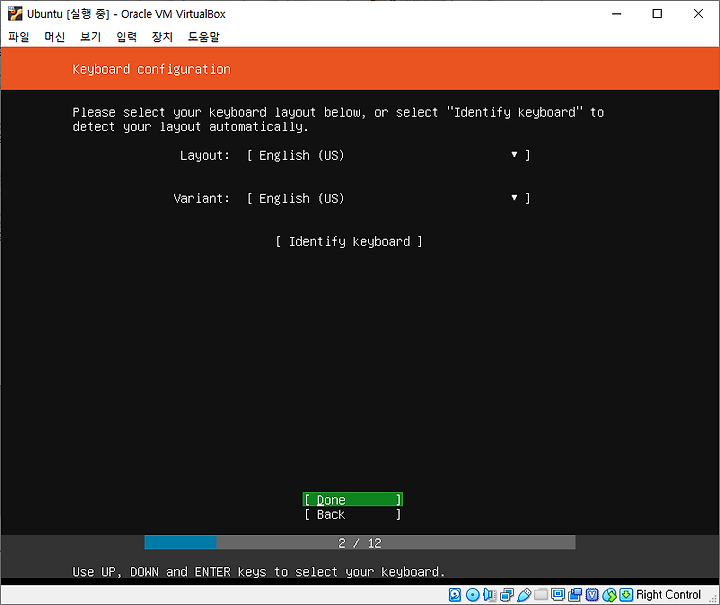Open the 도움말 menu
The image size is (720, 605).
point(203,37)
